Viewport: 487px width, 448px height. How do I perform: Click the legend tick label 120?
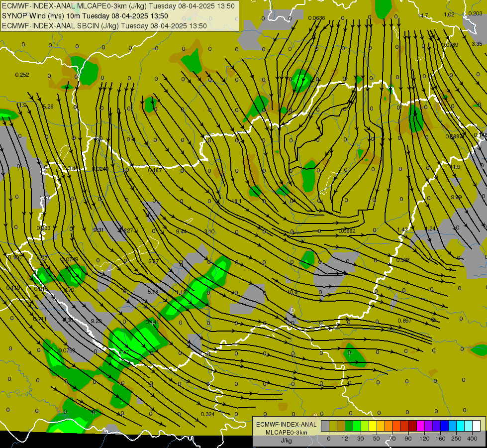[x=425, y=439]
